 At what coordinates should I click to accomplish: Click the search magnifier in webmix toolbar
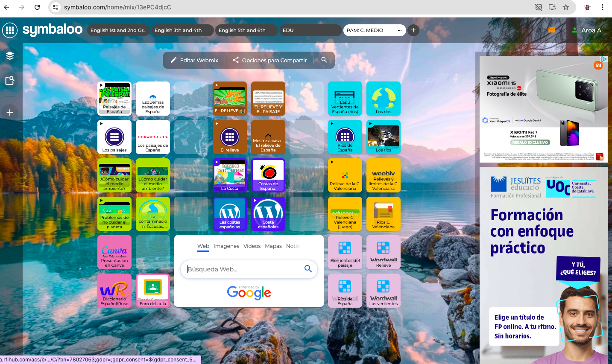click(x=324, y=60)
